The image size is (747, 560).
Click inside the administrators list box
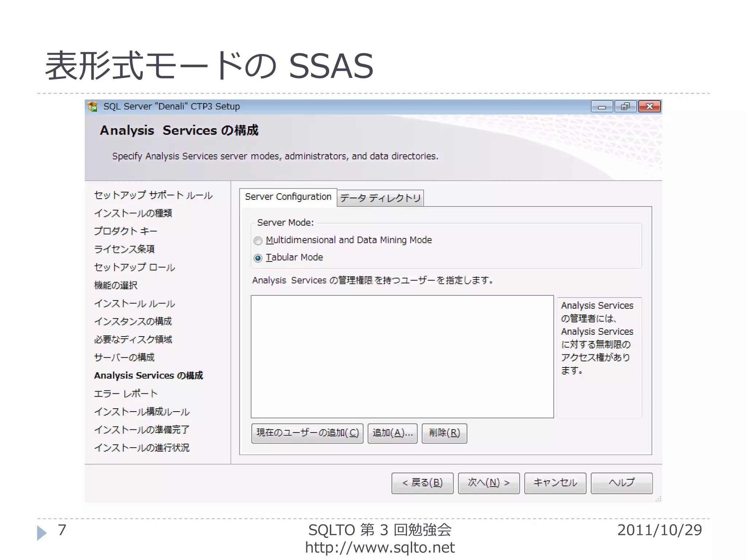(x=402, y=357)
